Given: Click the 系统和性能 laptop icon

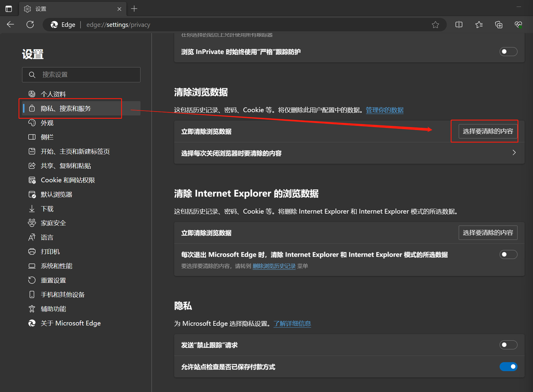Looking at the screenshot, I should 32,266.
